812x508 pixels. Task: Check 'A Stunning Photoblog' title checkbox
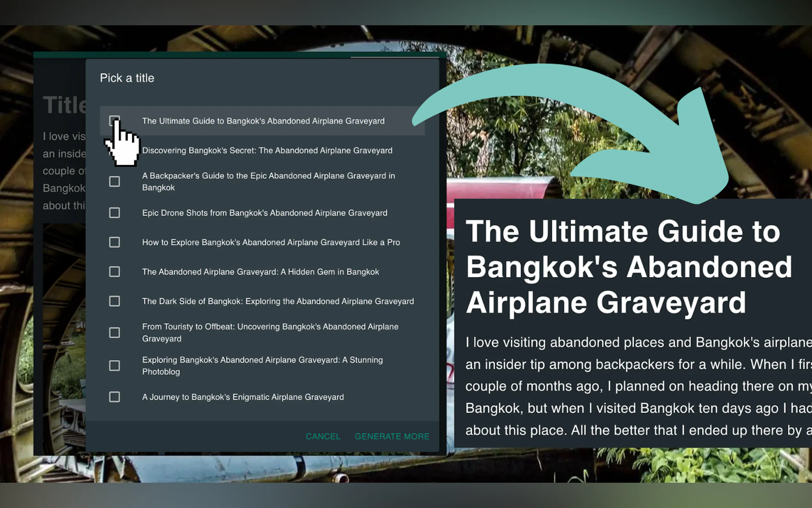(x=114, y=366)
